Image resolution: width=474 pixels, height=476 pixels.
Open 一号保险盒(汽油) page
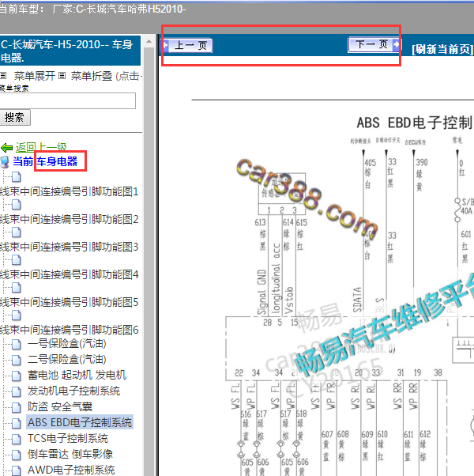pyautogui.click(x=66, y=344)
